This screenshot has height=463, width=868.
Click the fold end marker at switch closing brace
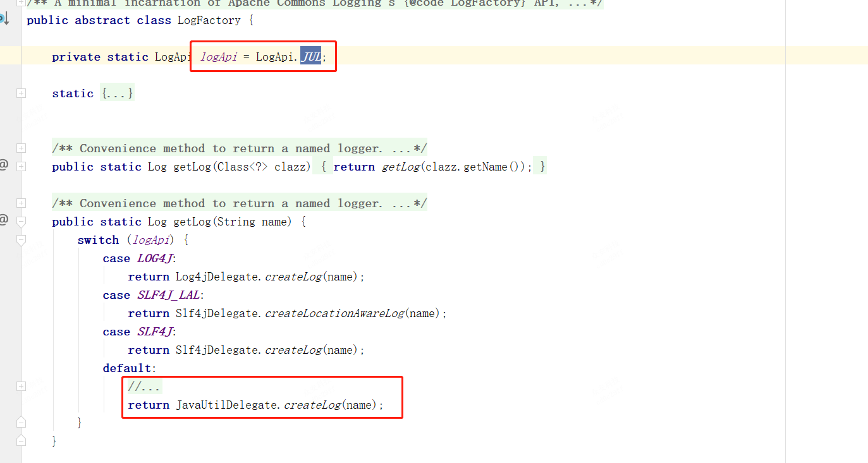[21, 421]
